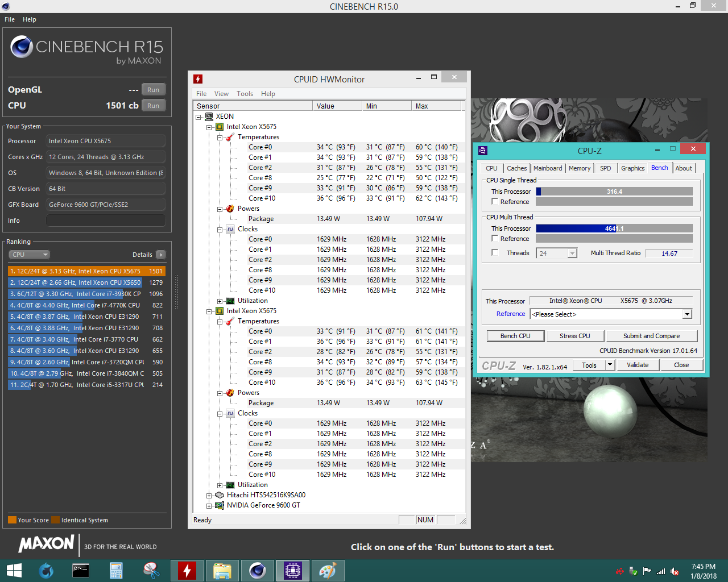
Task: Select ranking row Intel Xeon CPU X5650
Action: click(86, 282)
